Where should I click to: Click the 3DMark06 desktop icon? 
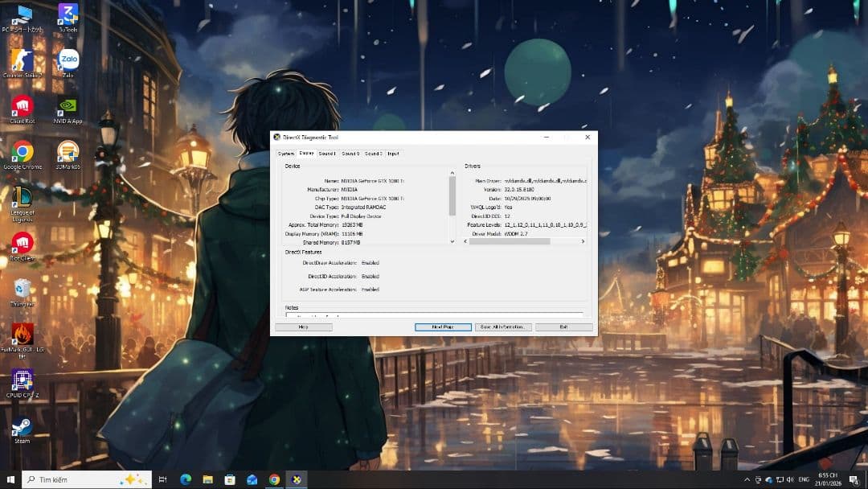[68, 153]
